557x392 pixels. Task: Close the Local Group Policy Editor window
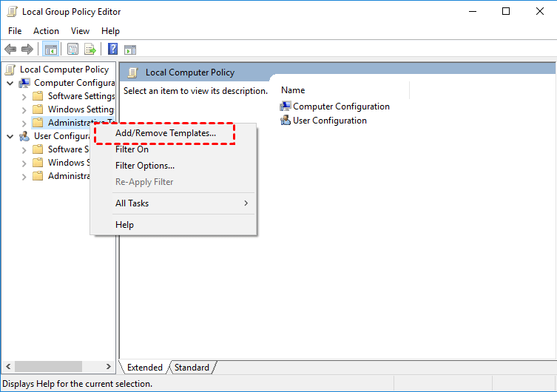click(539, 11)
